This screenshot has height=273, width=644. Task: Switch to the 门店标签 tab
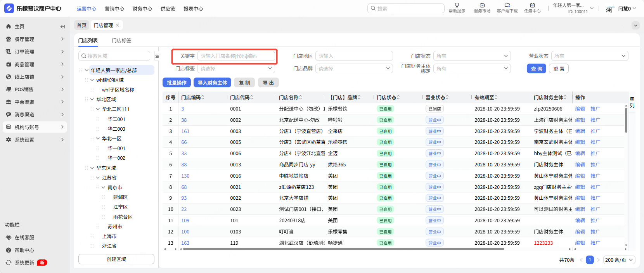click(x=121, y=41)
